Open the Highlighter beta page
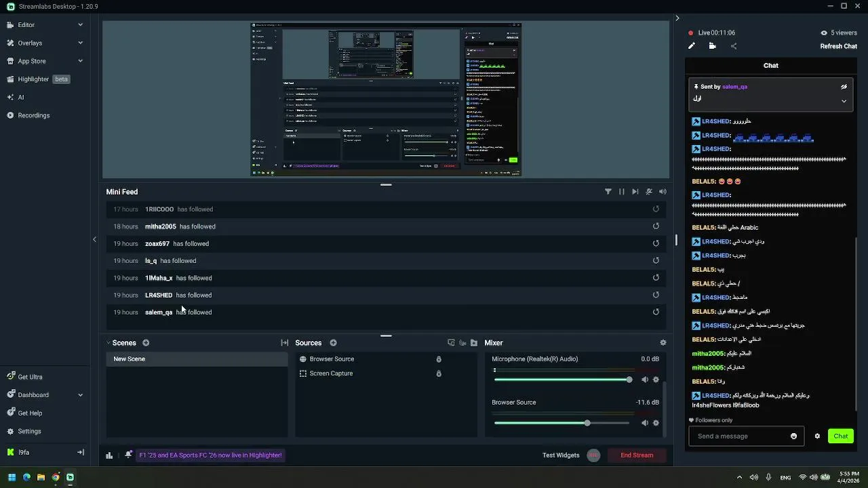 (38, 79)
